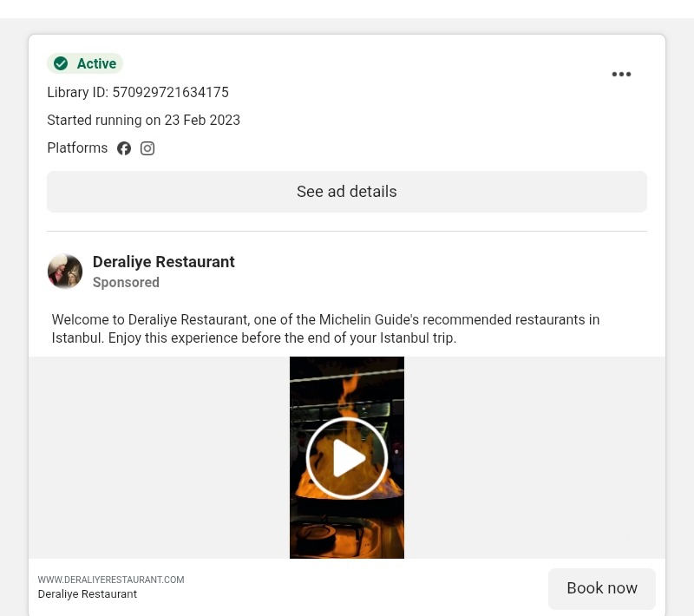
Task: Open the three-dot more options menu
Action: (621, 75)
